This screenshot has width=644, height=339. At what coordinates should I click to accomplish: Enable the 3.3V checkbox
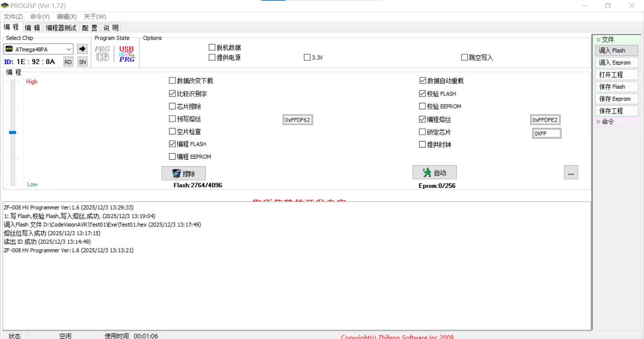tap(307, 57)
